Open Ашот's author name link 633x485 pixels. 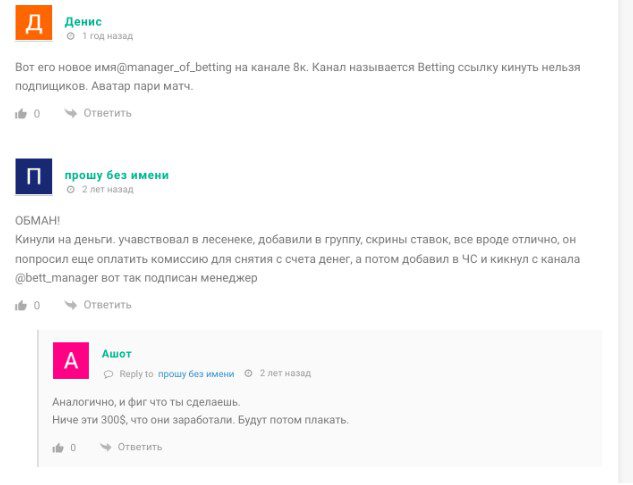tap(116, 354)
